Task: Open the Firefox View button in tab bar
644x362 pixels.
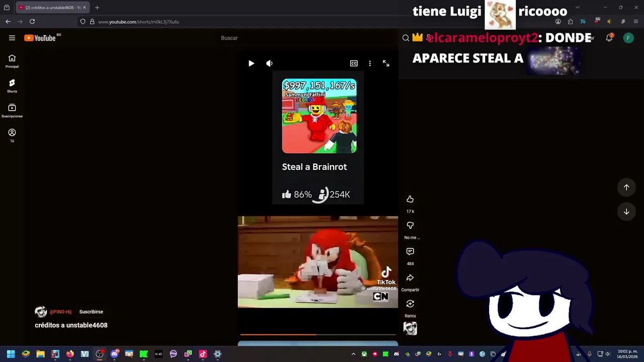Action: pyautogui.click(x=7, y=8)
